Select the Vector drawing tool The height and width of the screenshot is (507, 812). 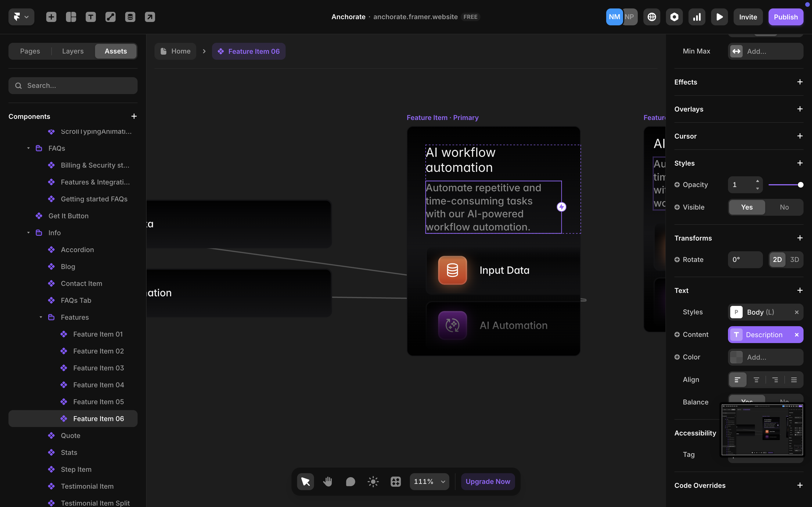coord(111,17)
